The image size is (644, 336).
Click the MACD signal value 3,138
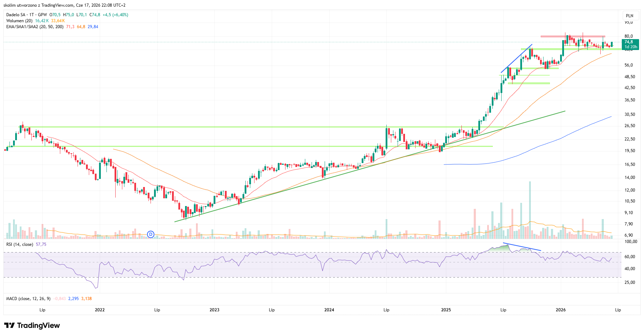pyautogui.click(x=86, y=299)
